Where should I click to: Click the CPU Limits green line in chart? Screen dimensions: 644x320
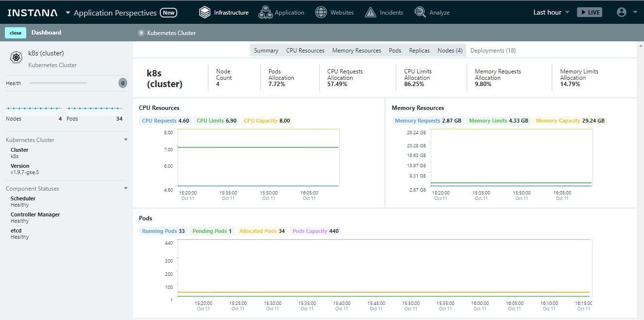coord(258,147)
